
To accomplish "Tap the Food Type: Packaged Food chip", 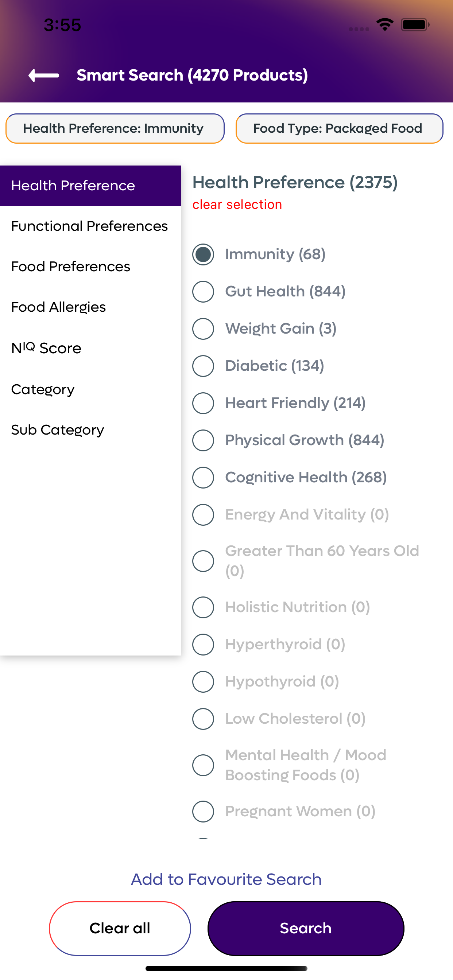I will coord(339,129).
